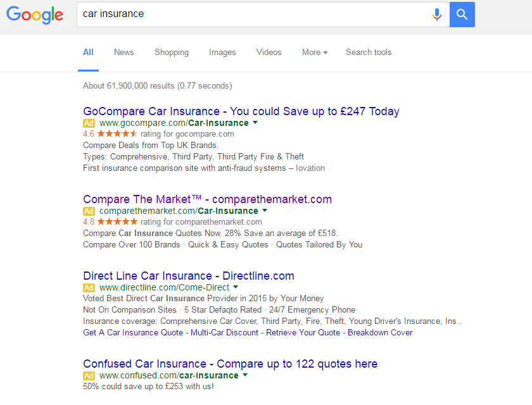Click the Ad badge beside confused.com URL
This screenshot has height=405, width=532.
[x=89, y=376]
